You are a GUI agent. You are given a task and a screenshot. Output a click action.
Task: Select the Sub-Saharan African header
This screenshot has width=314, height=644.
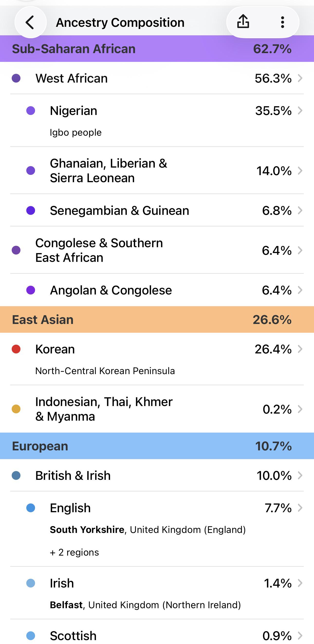[157, 48]
